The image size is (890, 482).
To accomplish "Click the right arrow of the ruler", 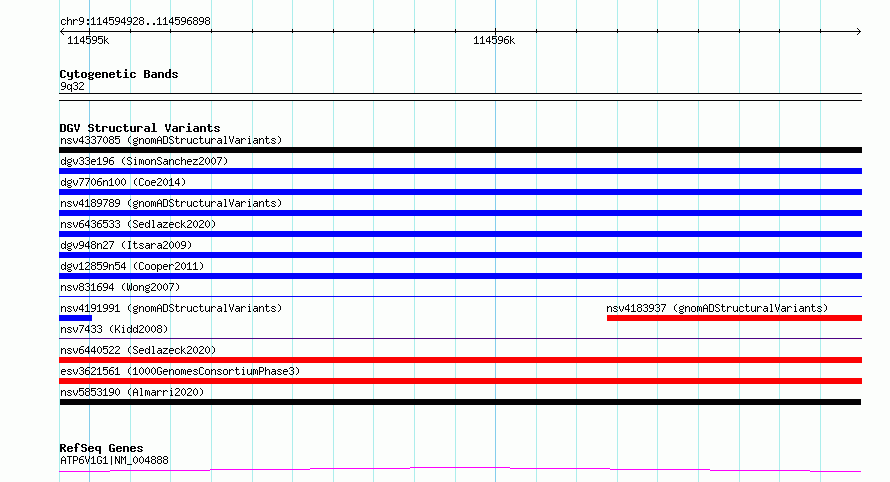I will tap(858, 31).
